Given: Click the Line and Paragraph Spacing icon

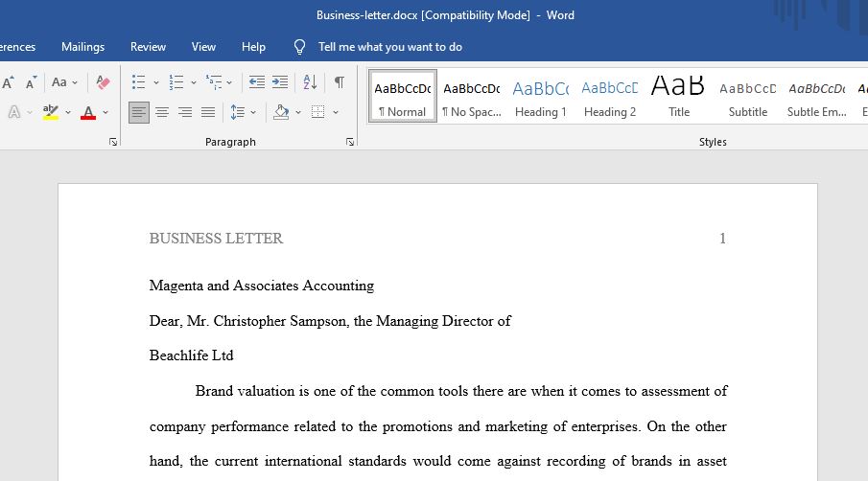Looking at the screenshot, I should [238, 112].
